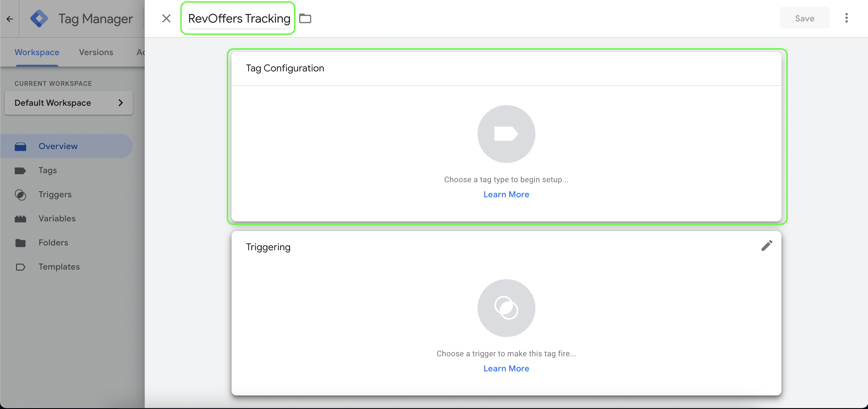Open the three-dot more options menu
Viewport: 868px width, 409px height.
(846, 18)
